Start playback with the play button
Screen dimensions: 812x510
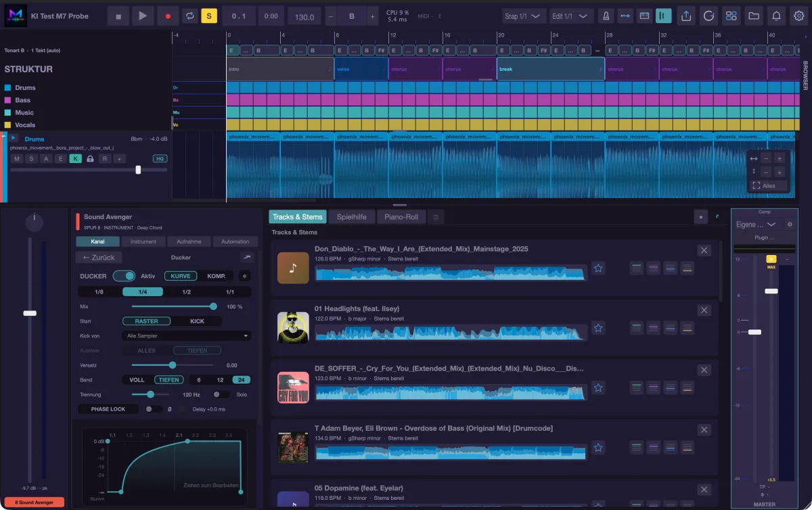(142, 16)
